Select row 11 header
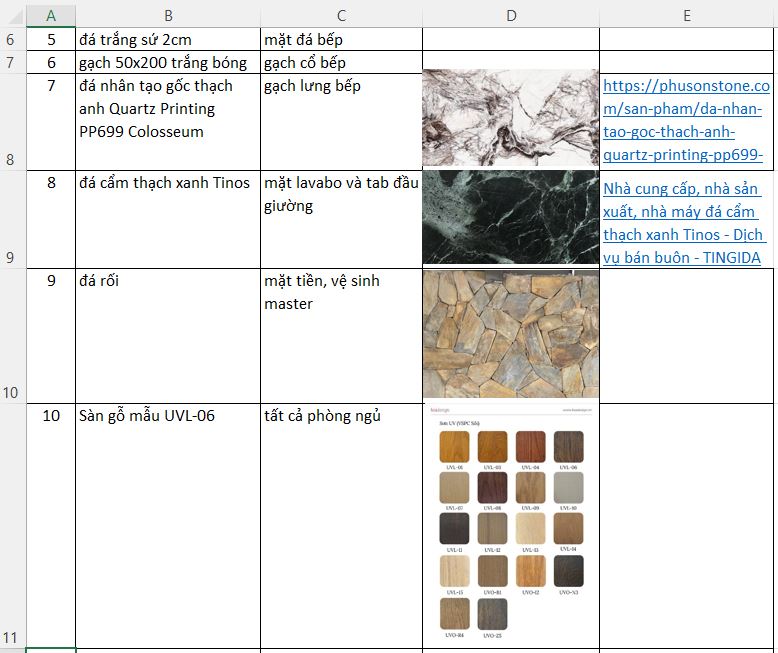Viewport: 778px width, 653px height. pos(12,526)
